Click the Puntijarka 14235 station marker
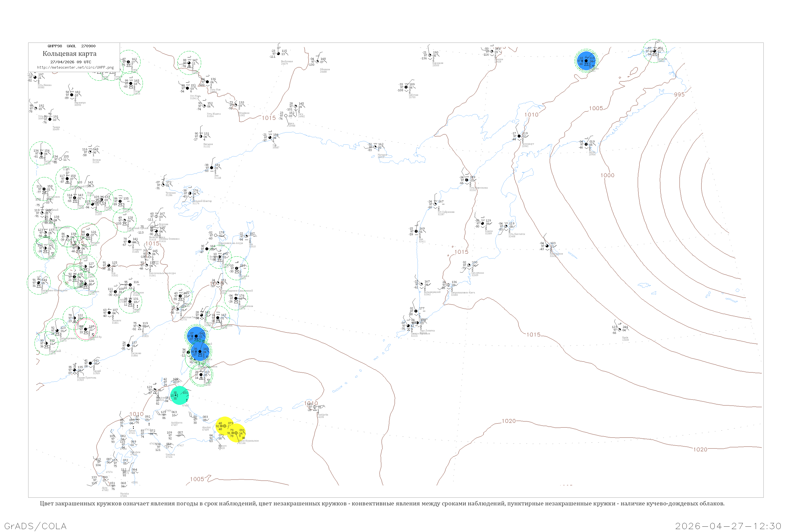Screen dimensions: 798x532 (314, 407)
